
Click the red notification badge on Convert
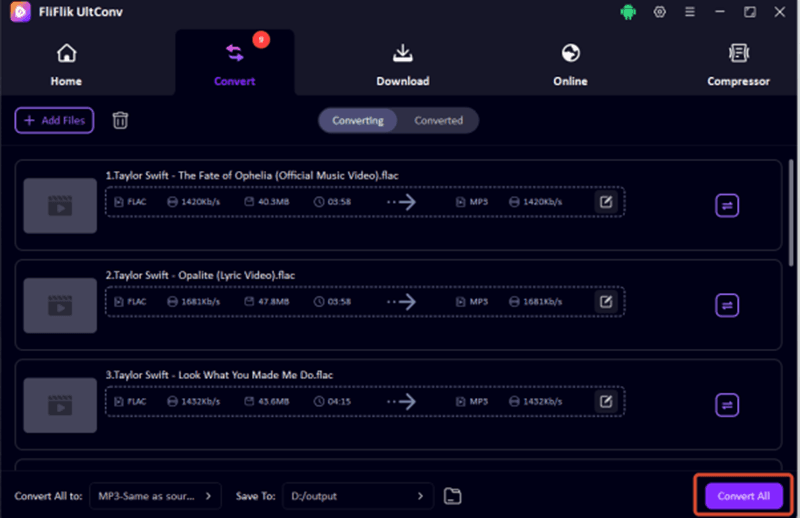click(261, 40)
